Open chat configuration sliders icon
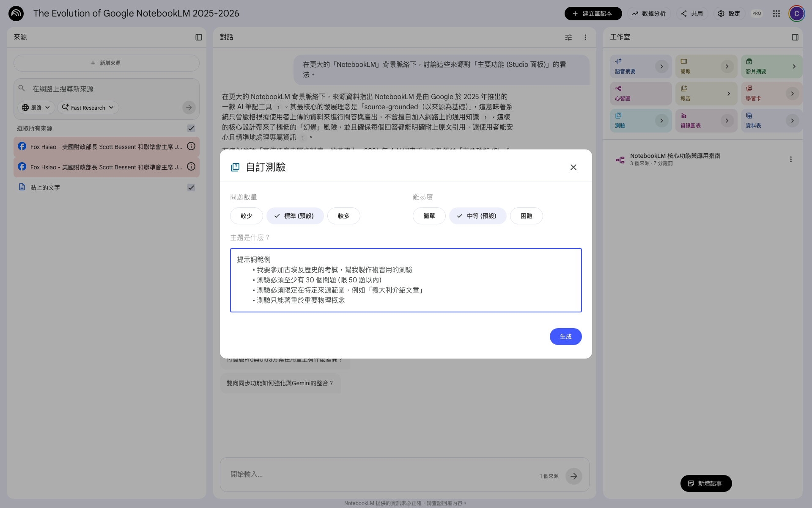 pyautogui.click(x=568, y=37)
